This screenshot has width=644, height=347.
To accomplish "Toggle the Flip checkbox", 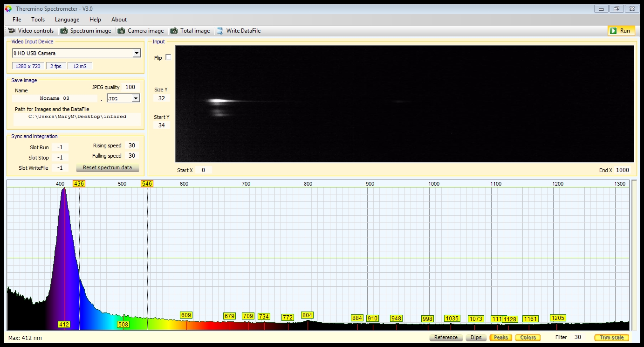I will pyautogui.click(x=168, y=57).
